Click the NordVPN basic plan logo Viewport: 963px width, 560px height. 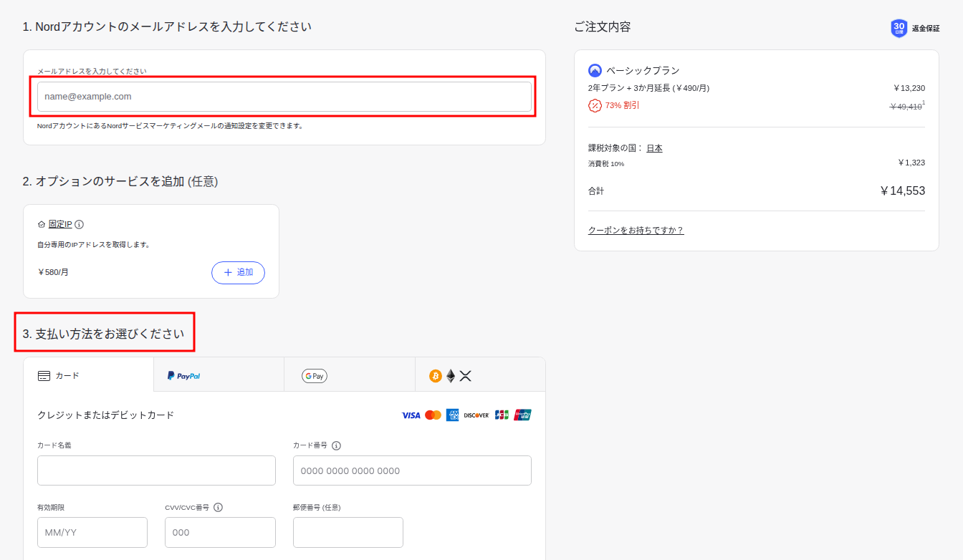[x=595, y=70]
